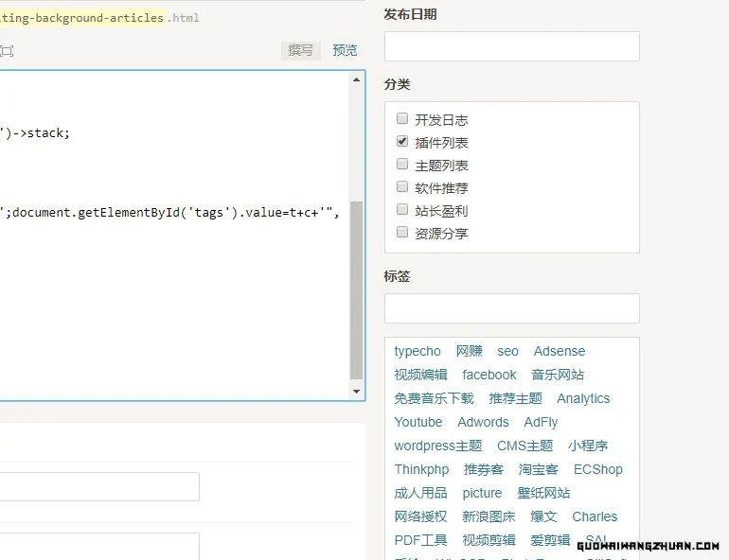
Task: Check the 站长盈利 category checkbox
Action: click(x=402, y=209)
